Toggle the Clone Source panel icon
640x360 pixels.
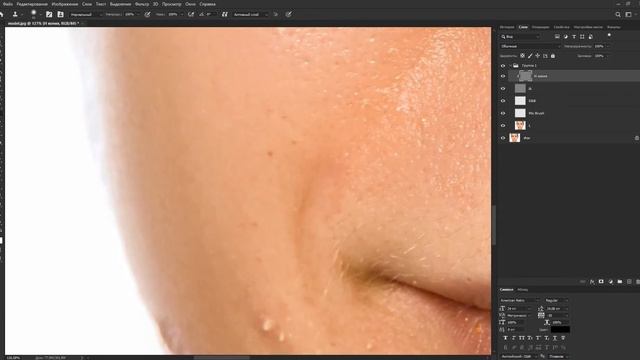click(60, 14)
